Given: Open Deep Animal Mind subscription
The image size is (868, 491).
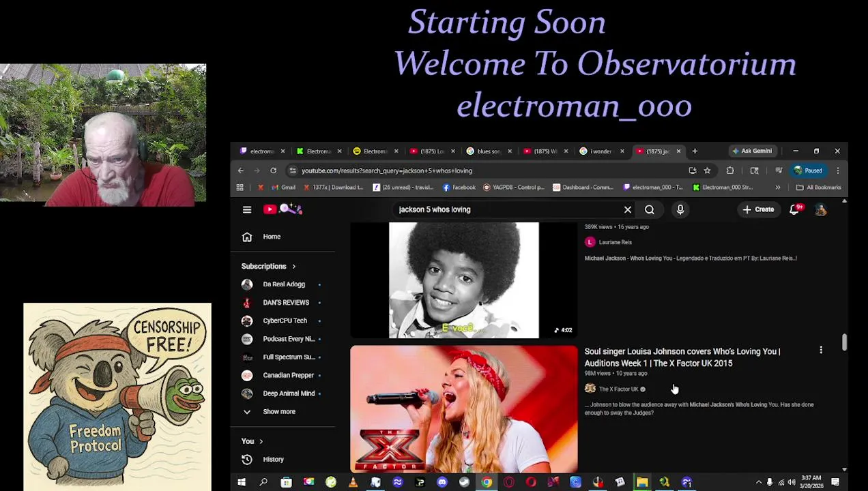Looking at the screenshot, I should [288, 393].
